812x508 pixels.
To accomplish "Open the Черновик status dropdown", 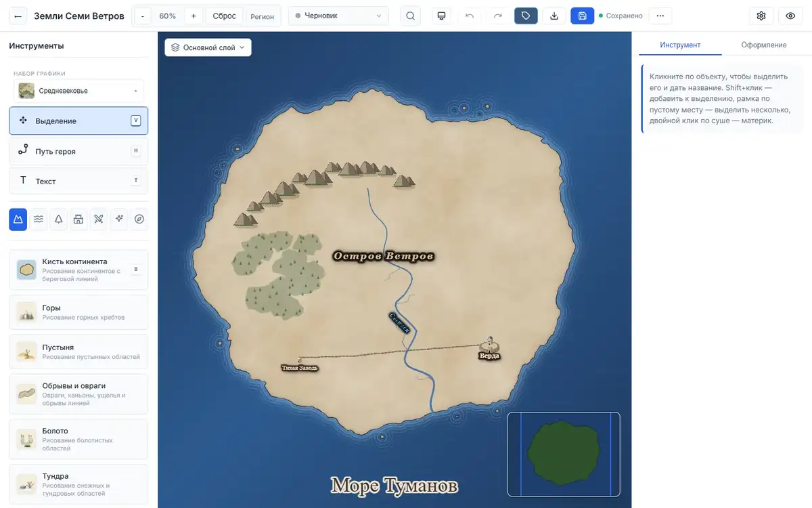I will click(338, 16).
